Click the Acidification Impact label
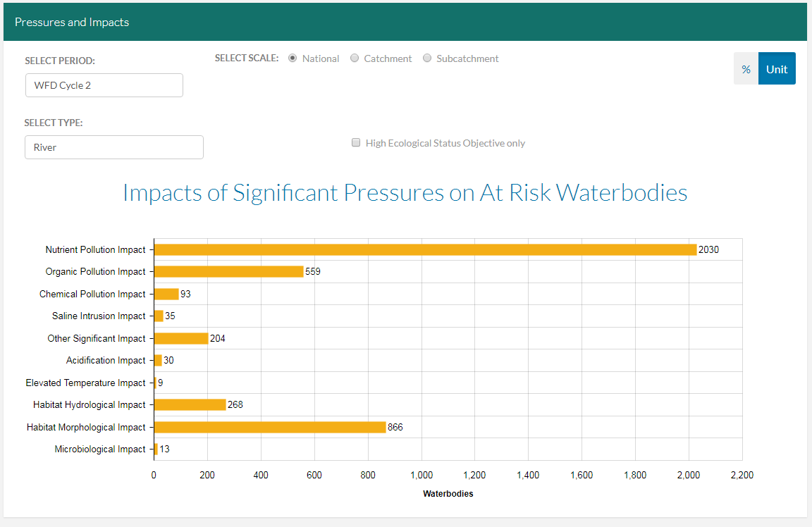 tap(105, 360)
